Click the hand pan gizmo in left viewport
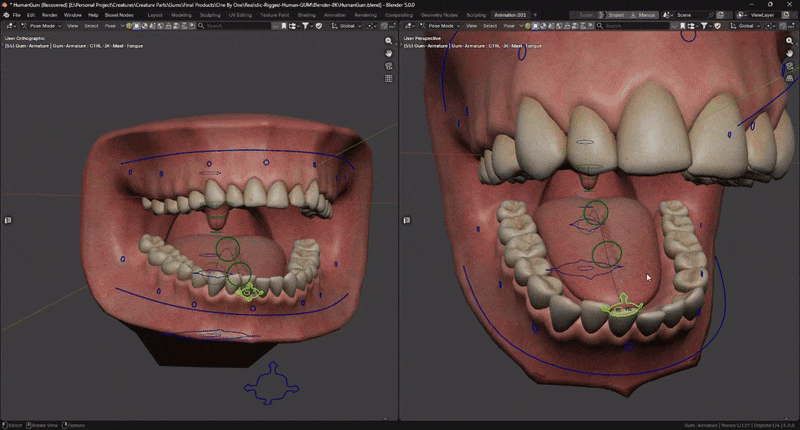 point(389,54)
